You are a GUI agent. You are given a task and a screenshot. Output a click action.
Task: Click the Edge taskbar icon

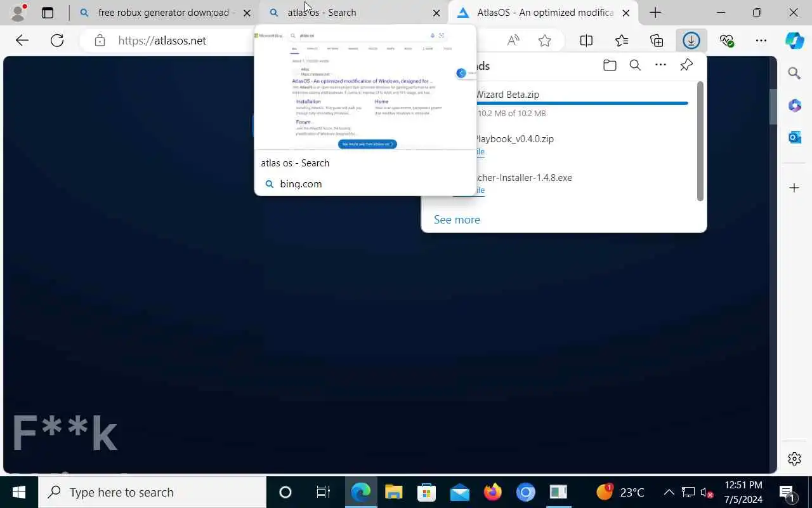(361, 492)
